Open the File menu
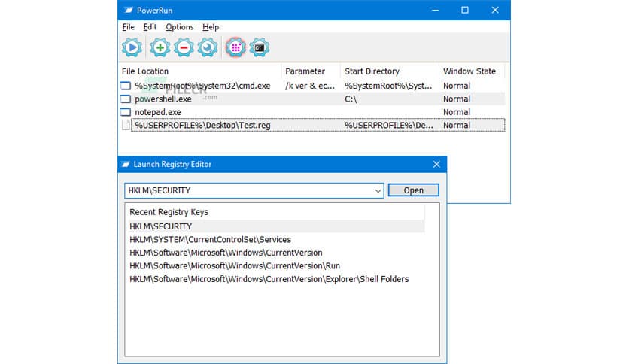The image size is (629, 364). click(129, 27)
